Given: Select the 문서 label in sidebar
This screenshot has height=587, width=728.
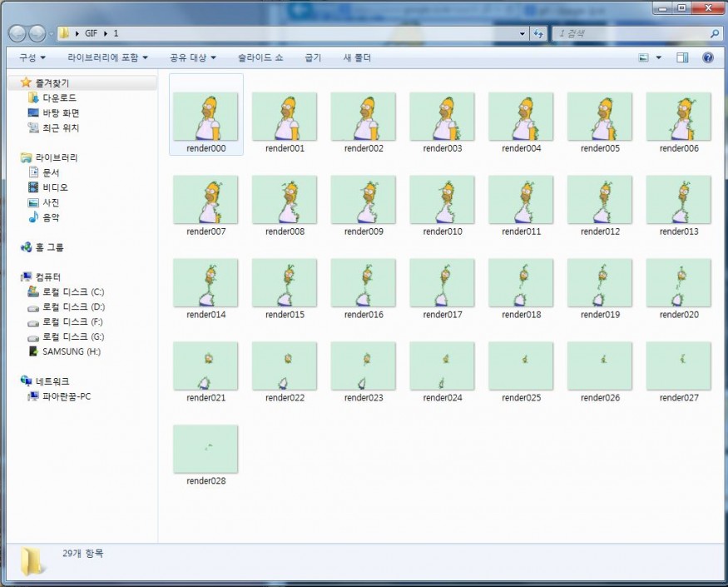Looking at the screenshot, I should pos(51,172).
